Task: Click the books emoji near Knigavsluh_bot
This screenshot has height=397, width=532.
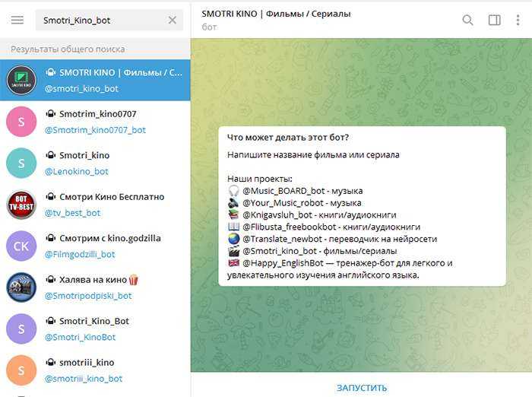Action: 233,214
